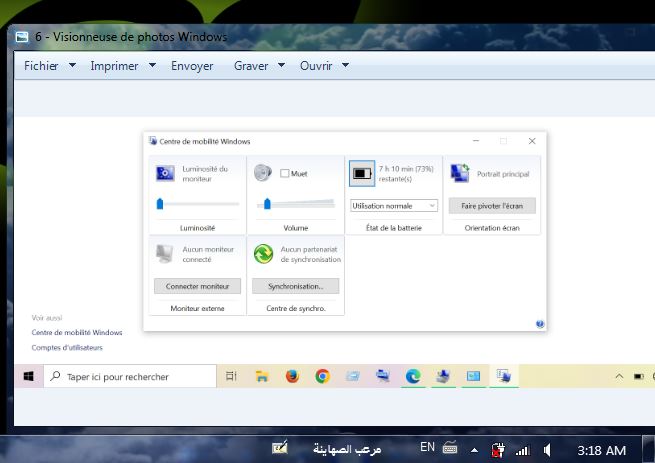This screenshot has width=655, height=463.
Task: Click the EN language indicator
Action: point(427,447)
